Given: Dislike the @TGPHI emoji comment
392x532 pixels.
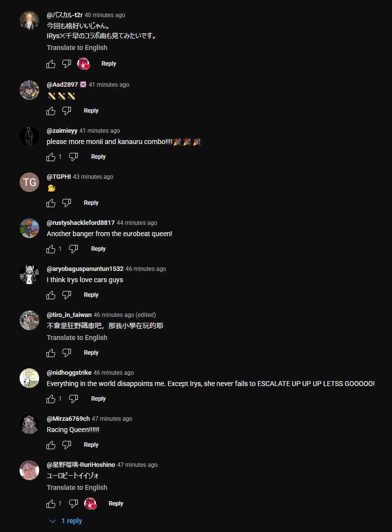Looking at the screenshot, I should 67,203.
